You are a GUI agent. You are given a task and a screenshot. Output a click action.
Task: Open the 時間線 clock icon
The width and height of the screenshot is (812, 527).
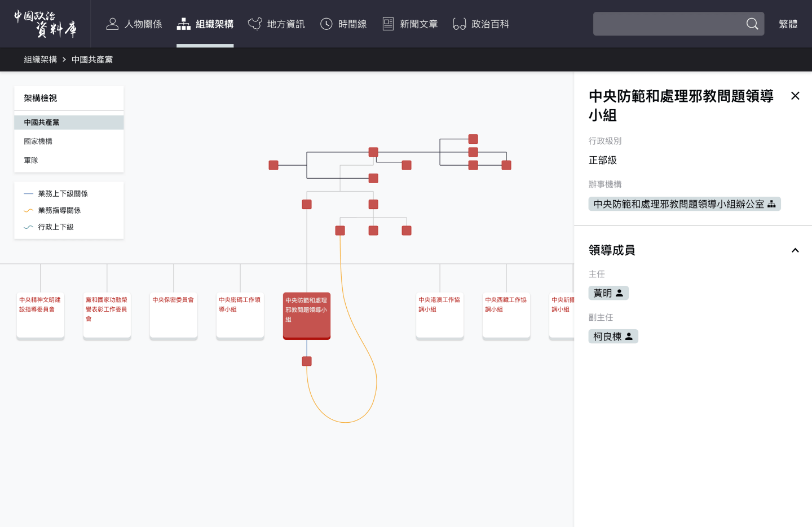[x=326, y=23]
